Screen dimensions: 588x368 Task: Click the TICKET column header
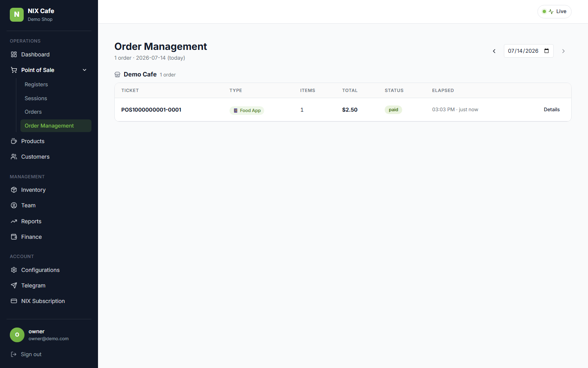pos(130,90)
